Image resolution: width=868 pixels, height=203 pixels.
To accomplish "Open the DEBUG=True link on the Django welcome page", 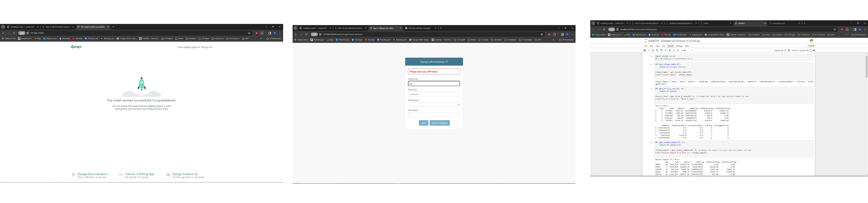I will tap(154, 106).
